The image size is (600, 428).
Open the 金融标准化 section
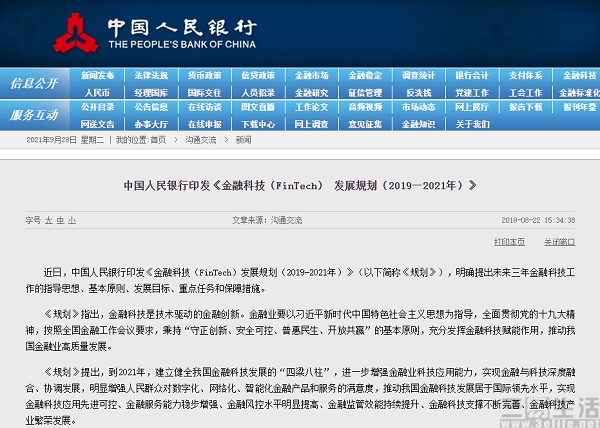pyautogui.click(x=579, y=93)
